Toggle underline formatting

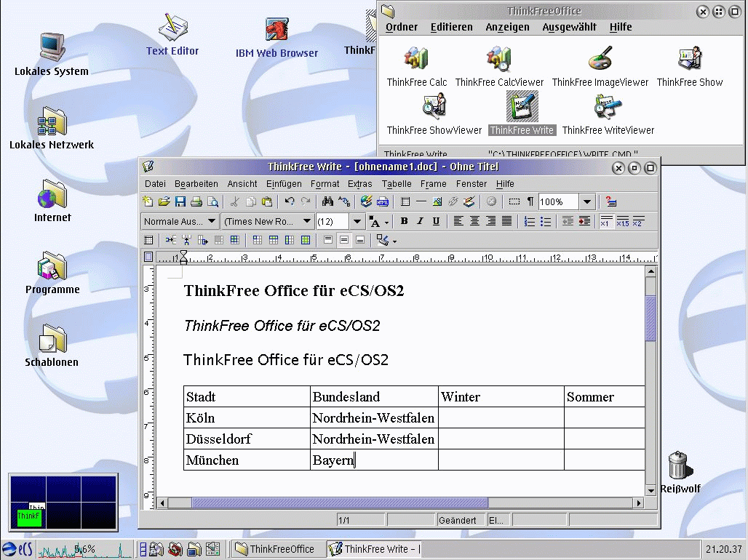(x=436, y=221)
